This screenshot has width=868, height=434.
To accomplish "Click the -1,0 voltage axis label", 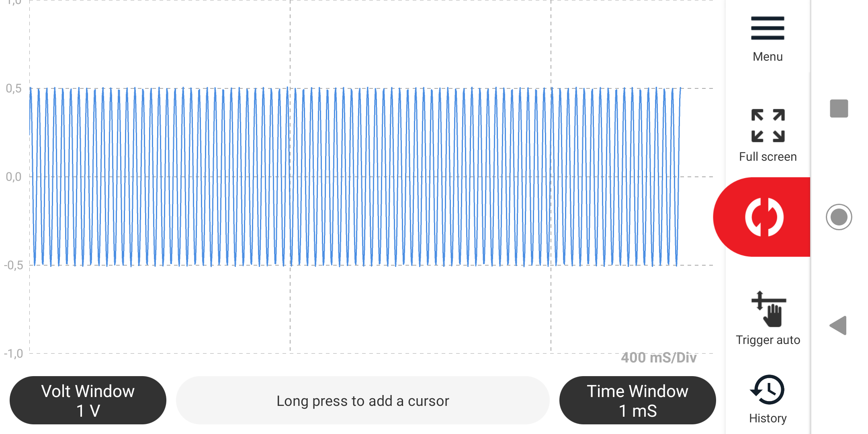I will pos(14,354).
